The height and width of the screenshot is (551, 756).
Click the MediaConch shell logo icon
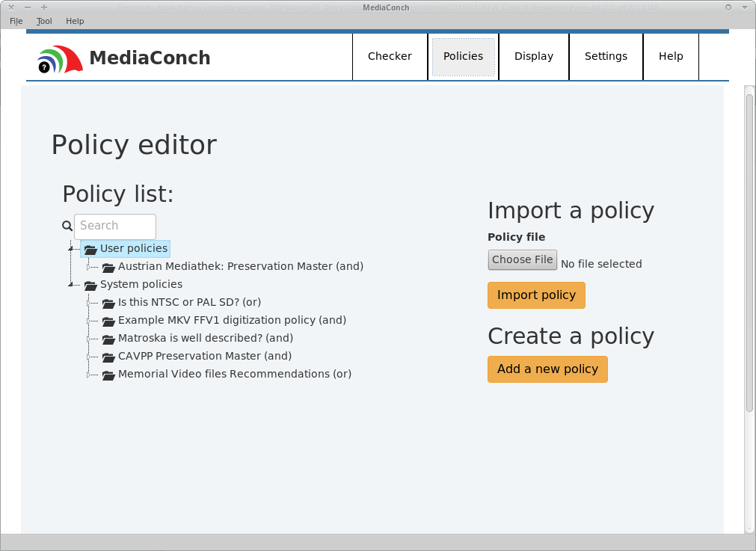60,58
